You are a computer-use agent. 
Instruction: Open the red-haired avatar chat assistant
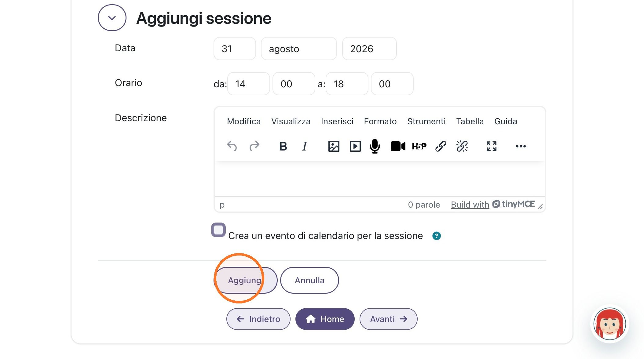[609, 324]
